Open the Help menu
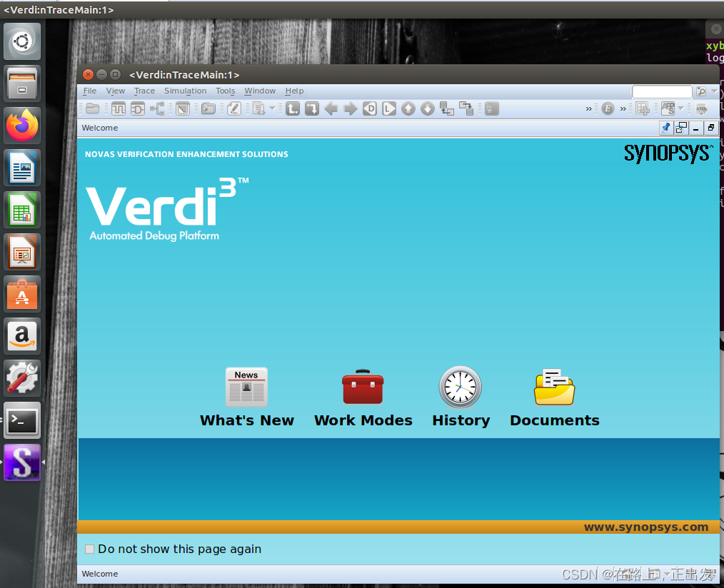Viewport: 724px width, 588px height. (x=294, y=91)
